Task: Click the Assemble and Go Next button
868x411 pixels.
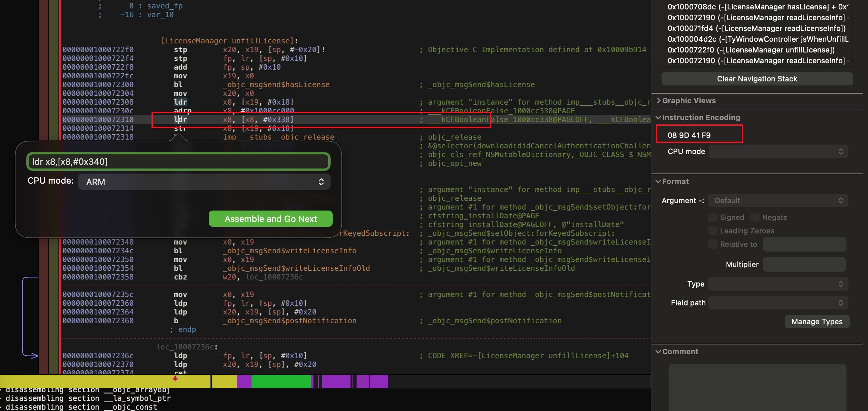Action: 270,219
